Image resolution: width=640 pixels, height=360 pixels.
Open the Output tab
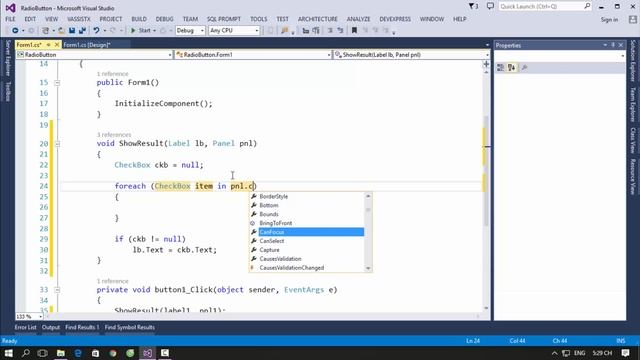click(x=51, y=327)
